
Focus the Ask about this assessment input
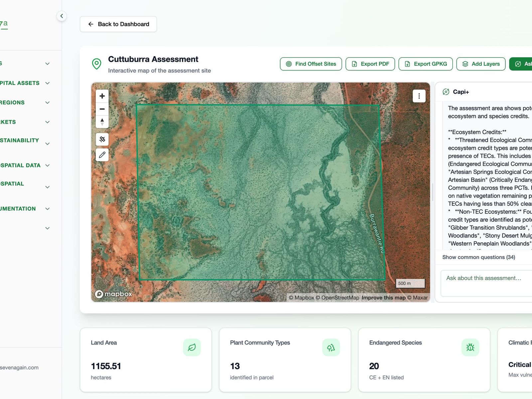click(486, 283)
